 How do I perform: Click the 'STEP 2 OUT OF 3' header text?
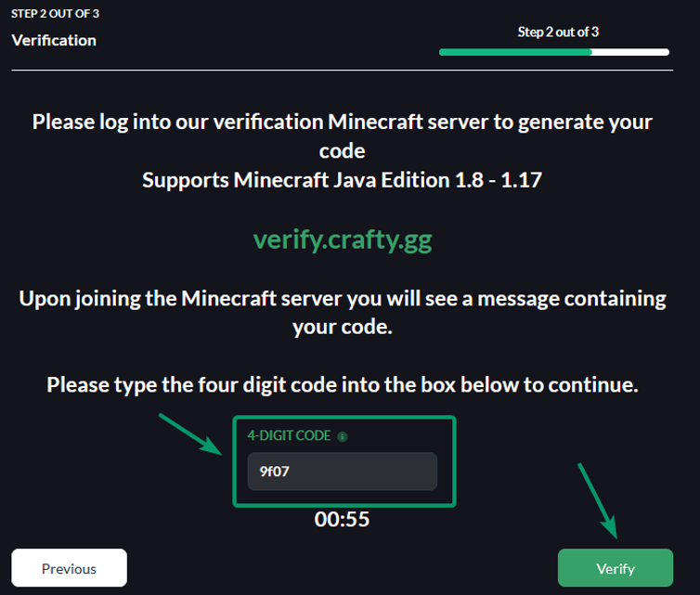pyautogui.click(x=56, y=14)
